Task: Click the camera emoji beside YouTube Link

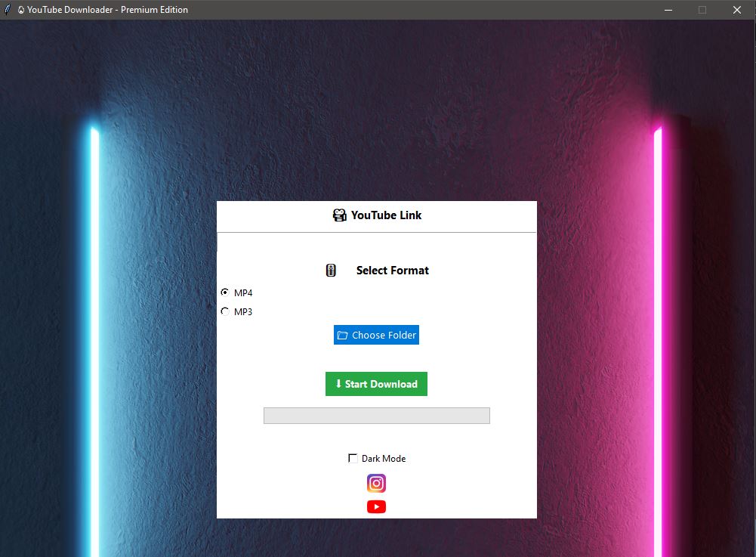Action: coord(339,215)
